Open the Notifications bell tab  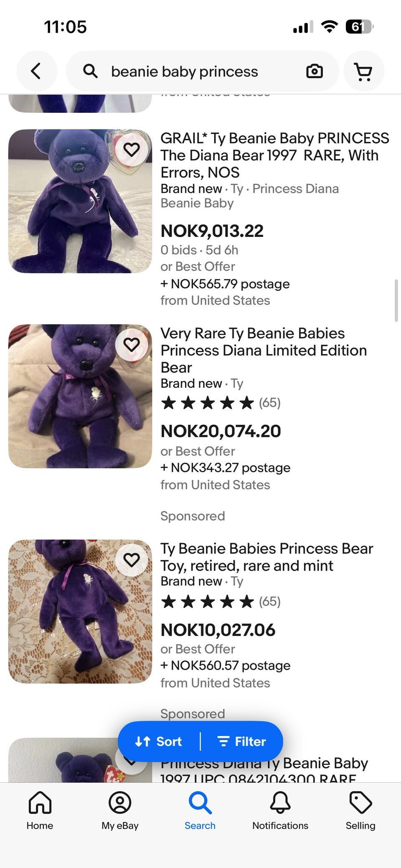coord(280,810)
